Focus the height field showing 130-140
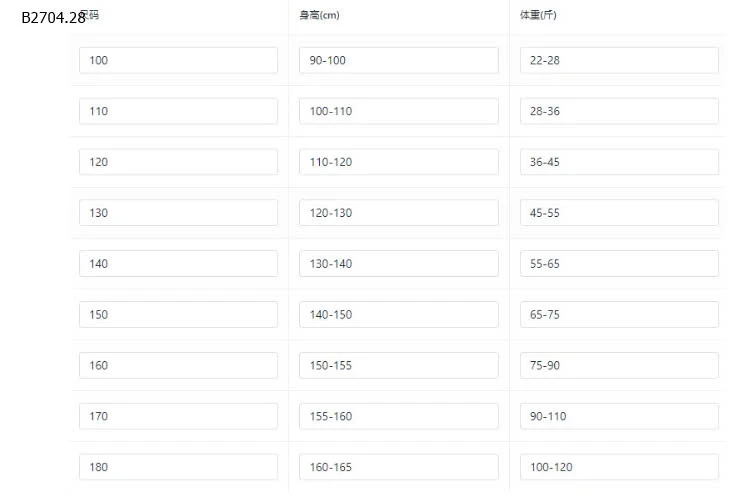The image size is (735, 498). coord(398,264)
